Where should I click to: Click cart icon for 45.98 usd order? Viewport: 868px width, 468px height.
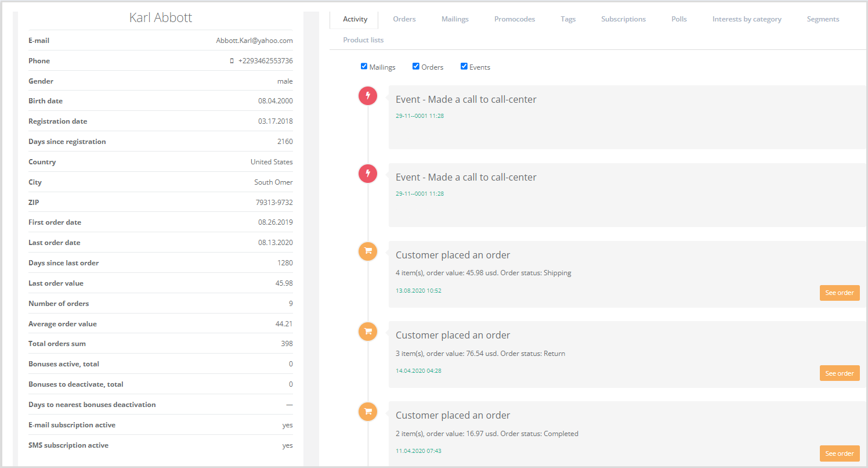[368, 251]
